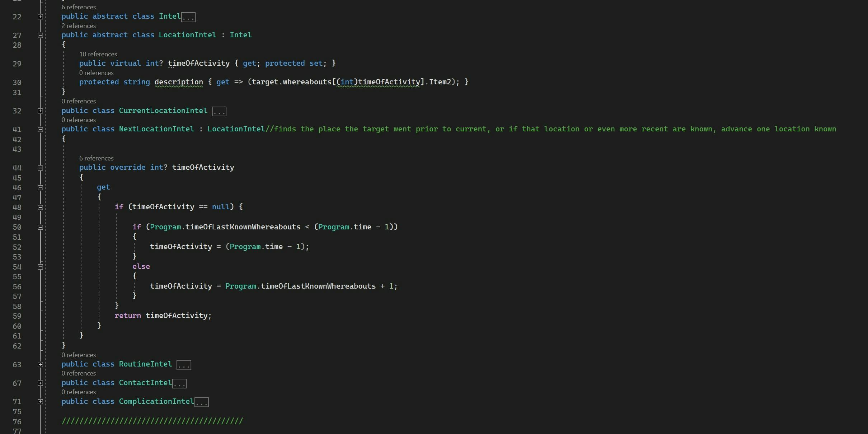This screenshot has height=434, width=868.
Task: Expand the ContactIntel class fold marker
Action: point(40,383)
